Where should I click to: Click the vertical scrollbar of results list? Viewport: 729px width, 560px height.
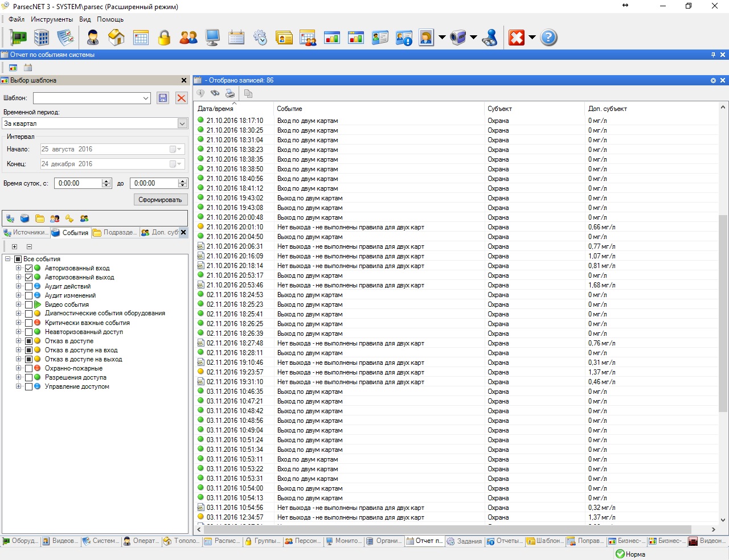[723, 313]
